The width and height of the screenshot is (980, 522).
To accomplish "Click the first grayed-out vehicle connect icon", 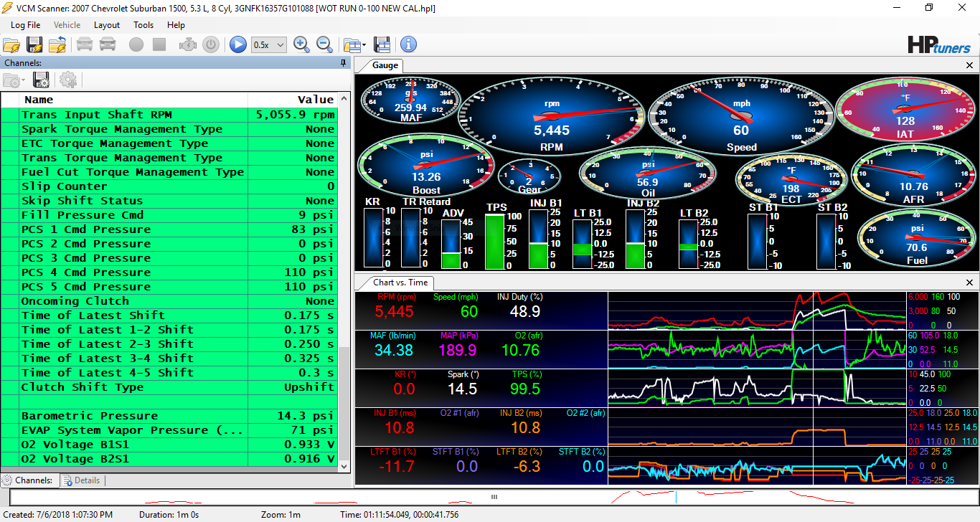I will [x=85, y=44].
